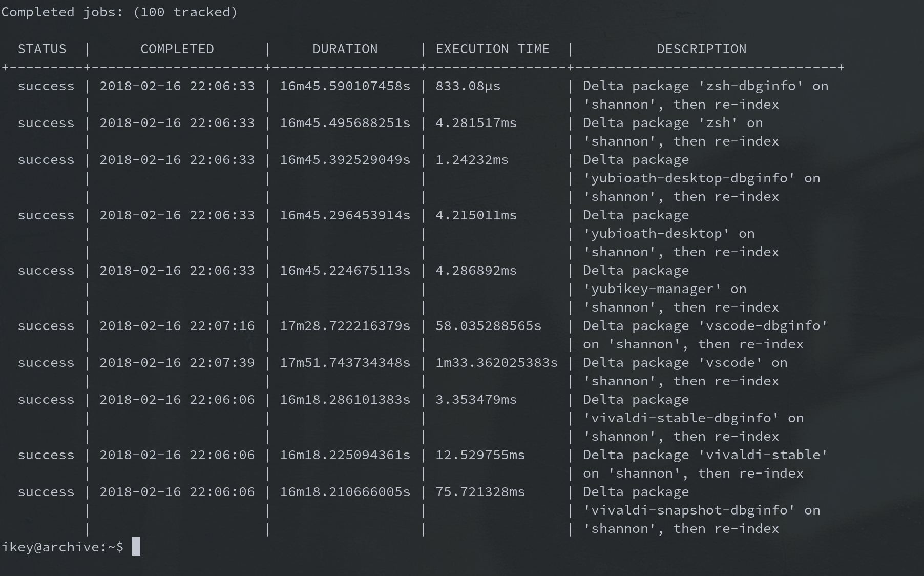Click the 'Completed jobs: (100 tracked)' heading
Screen dimensions: 924x576
(x=119, y=12)
